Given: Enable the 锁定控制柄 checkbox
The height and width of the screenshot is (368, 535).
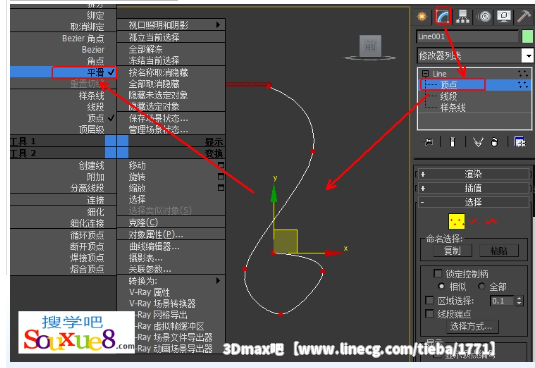Looking at the screenshot, I should tap(437, 273).
